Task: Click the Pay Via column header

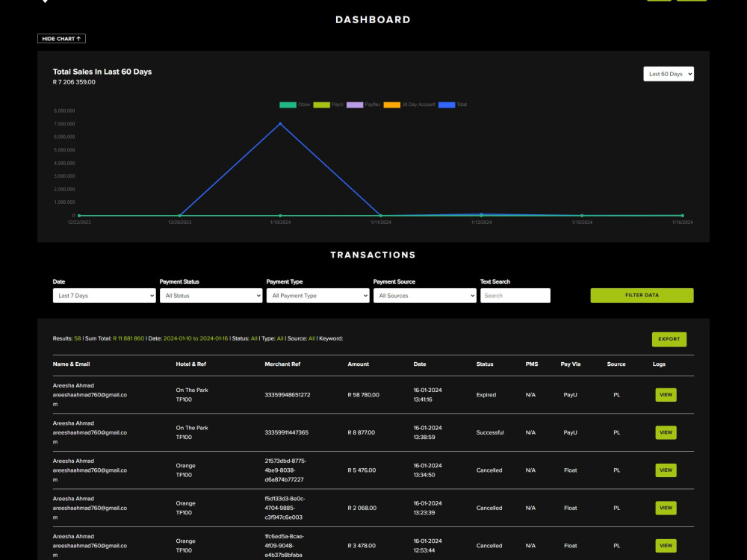Action: [x=570, y=364]
